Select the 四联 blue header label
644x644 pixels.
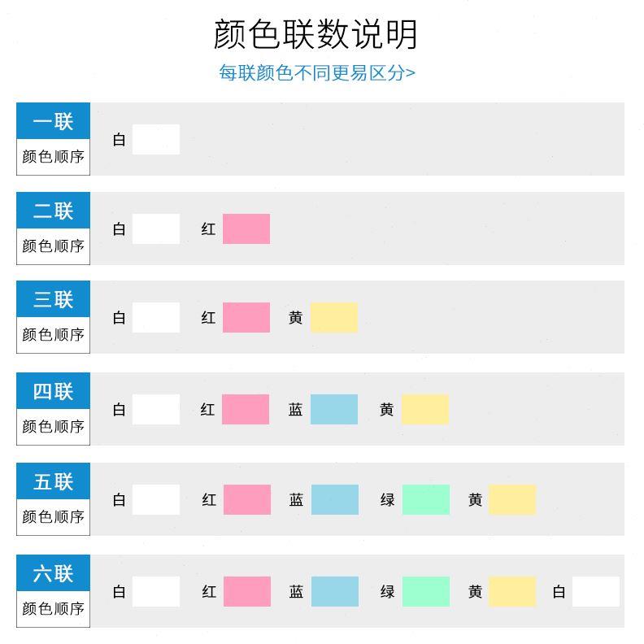(54, 391)
